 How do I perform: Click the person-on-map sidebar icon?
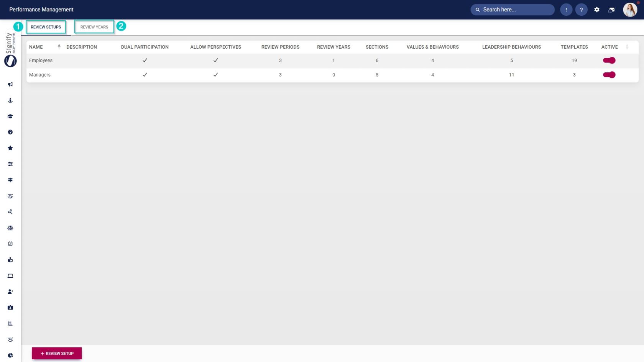point(10,100)
